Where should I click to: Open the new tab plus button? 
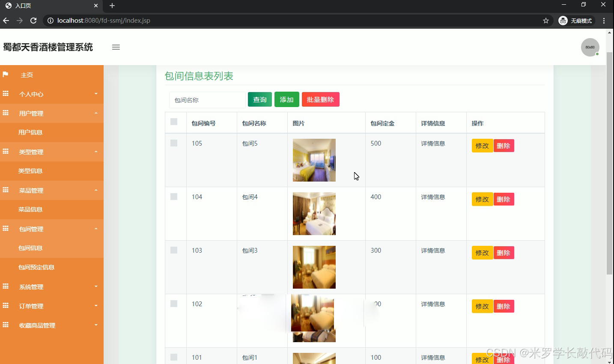pyautogui.click(x=112, y=6)
